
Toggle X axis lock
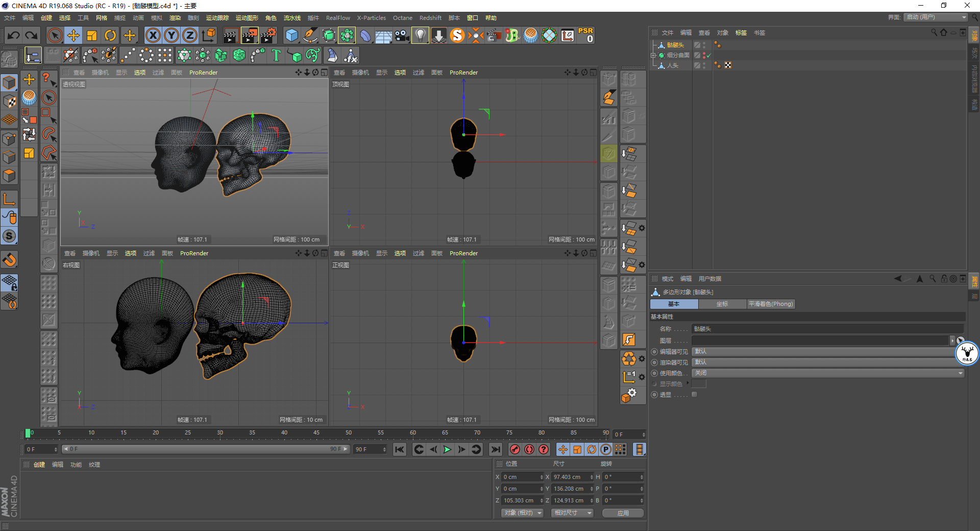(x=153, y=35)
